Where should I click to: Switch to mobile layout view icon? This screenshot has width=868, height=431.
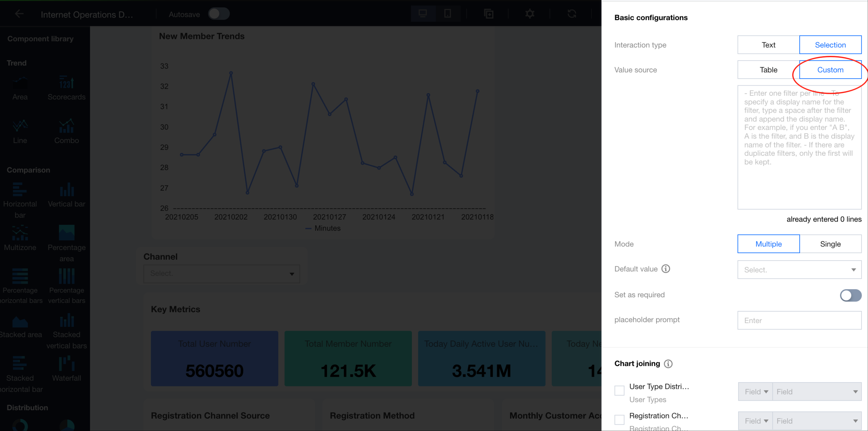click(447, 14)
